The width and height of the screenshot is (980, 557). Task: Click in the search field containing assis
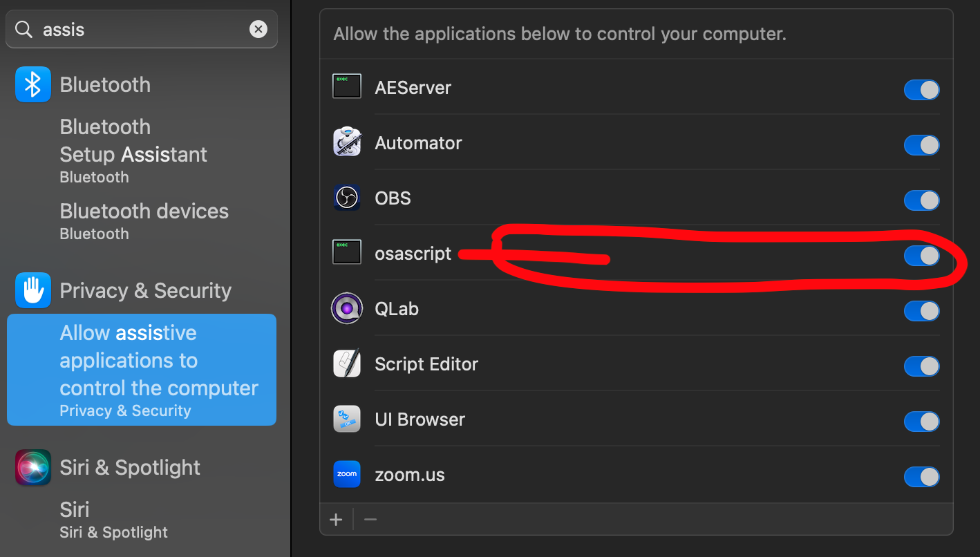coord(142,29)
